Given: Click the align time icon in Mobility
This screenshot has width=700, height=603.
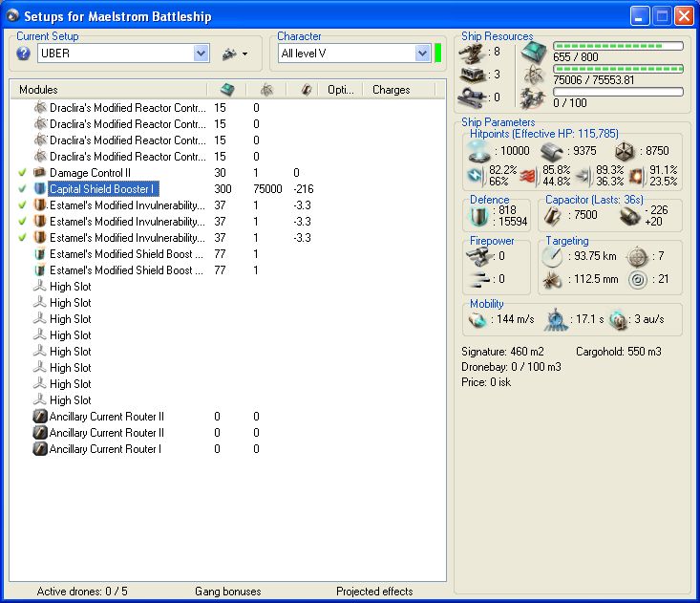Looking at the screenshot, I should [557, 318].
